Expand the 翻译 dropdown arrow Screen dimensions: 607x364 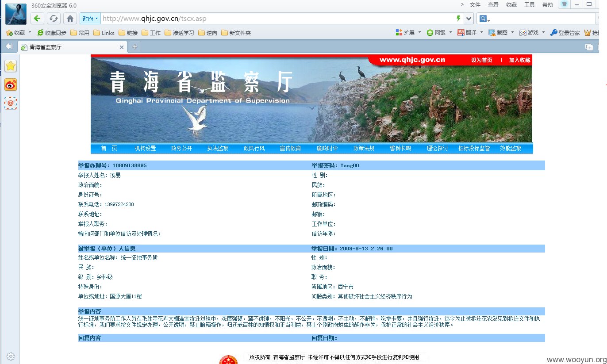click(481, 32)
